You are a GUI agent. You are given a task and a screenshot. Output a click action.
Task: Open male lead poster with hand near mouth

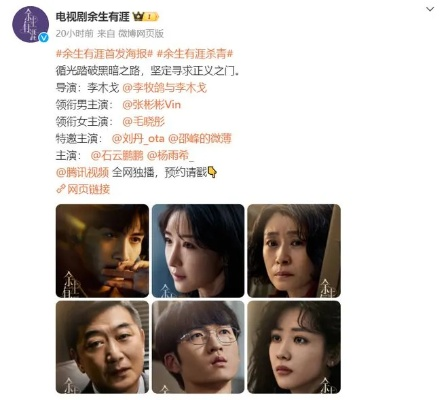(102, 251)
